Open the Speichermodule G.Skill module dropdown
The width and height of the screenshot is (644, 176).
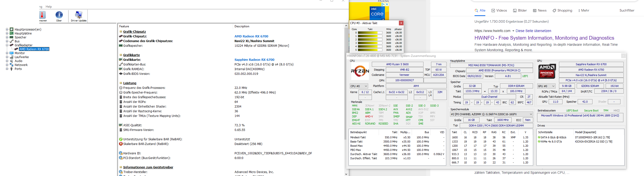coord(491,114)
